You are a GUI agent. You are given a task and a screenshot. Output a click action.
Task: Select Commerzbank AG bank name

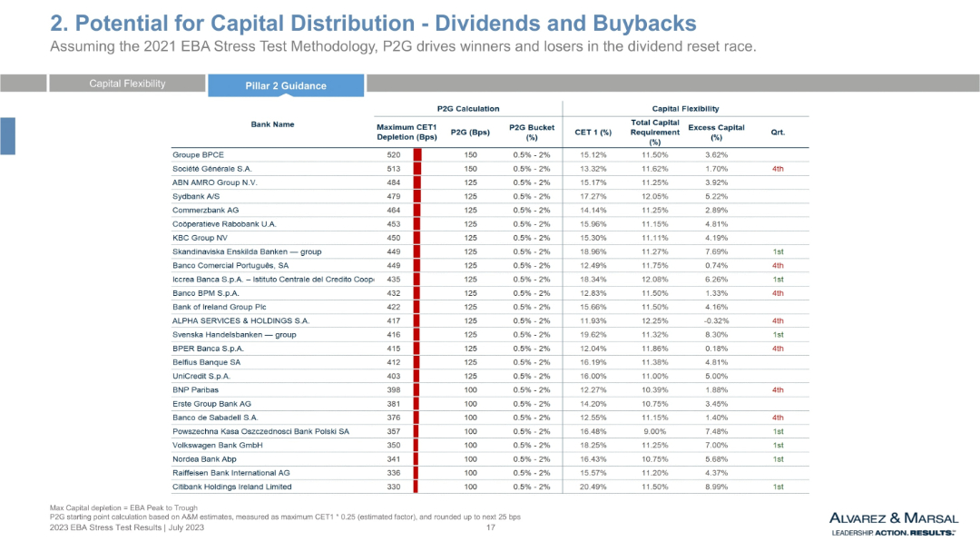pyautogui.click(x=206, y=211)
